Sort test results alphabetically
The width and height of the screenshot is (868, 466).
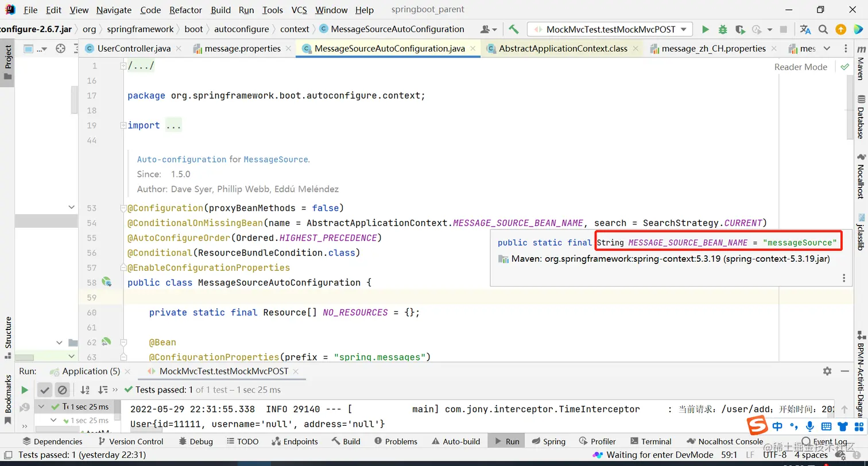[85, 390]
